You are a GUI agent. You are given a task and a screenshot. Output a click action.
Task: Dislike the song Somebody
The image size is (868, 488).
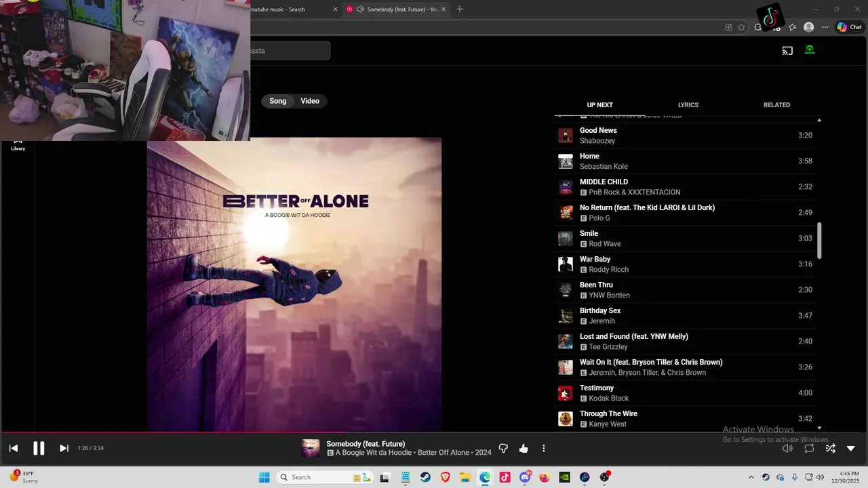pos(503,448)
